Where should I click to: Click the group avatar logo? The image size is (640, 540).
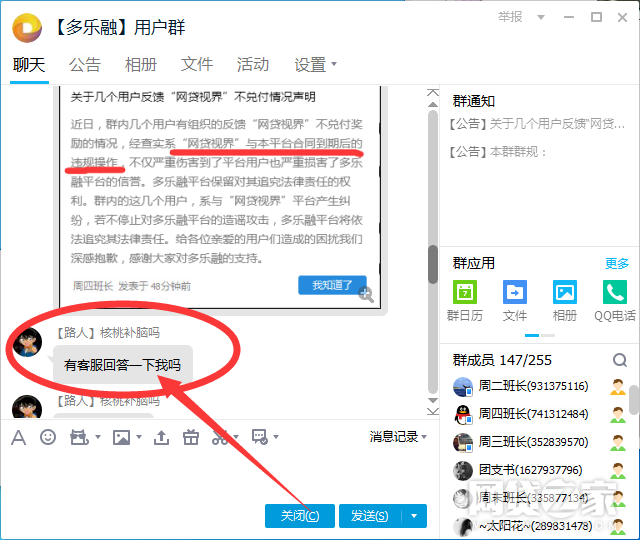click(27, 28)
